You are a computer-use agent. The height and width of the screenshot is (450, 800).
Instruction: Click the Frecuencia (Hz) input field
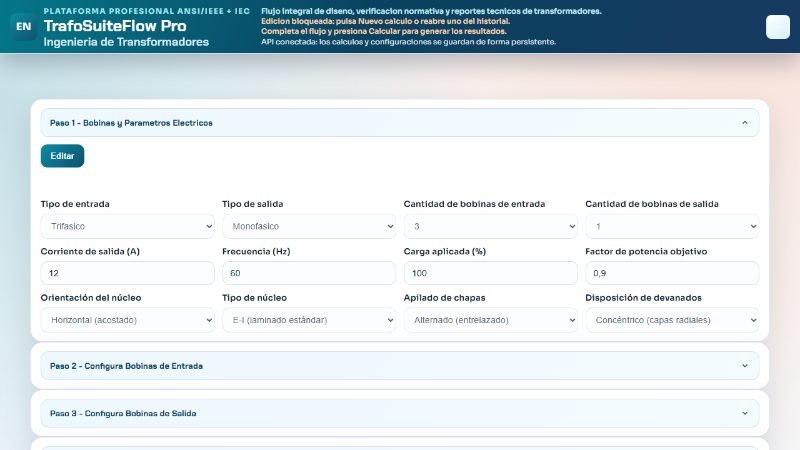309,273
